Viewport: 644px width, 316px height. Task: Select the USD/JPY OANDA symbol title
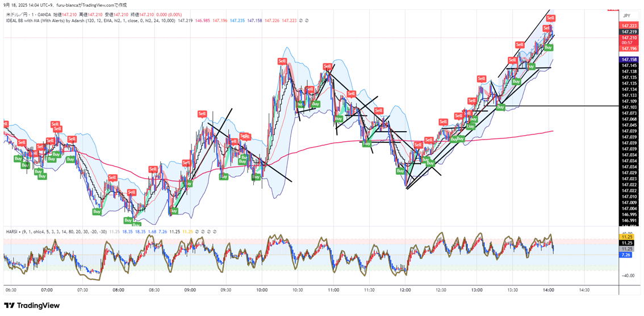pos(28,13)
